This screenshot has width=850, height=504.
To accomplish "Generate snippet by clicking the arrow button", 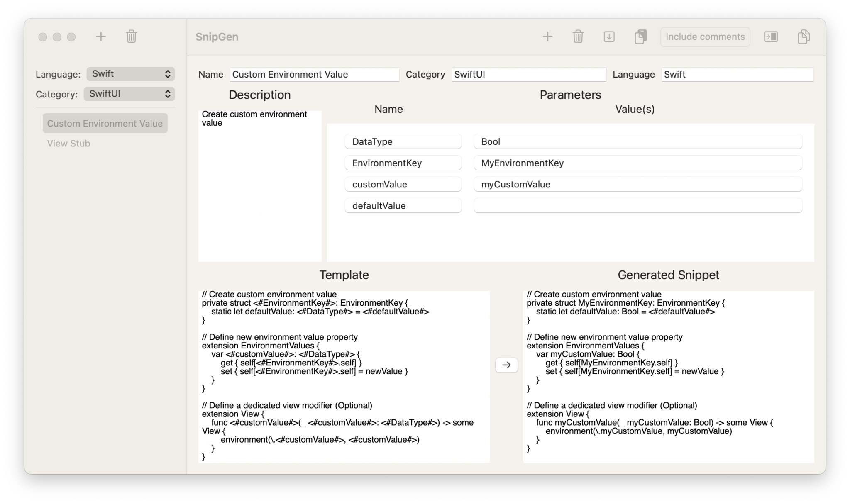I will tap(506, 365).
